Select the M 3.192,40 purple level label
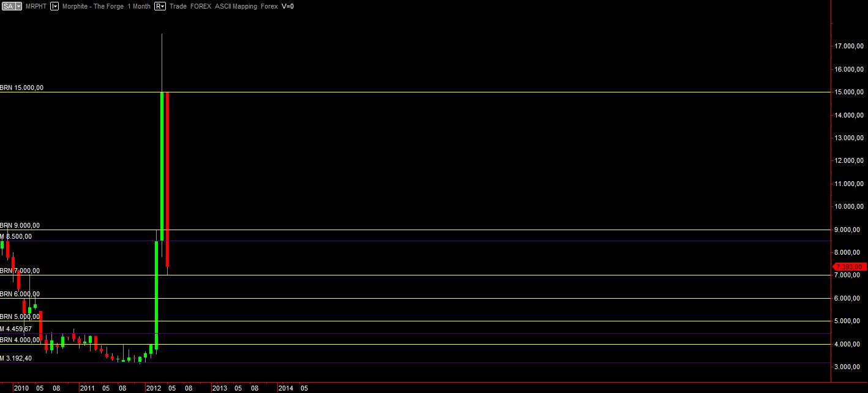Viewport: 868px width, 393px height. coord(17,358)
